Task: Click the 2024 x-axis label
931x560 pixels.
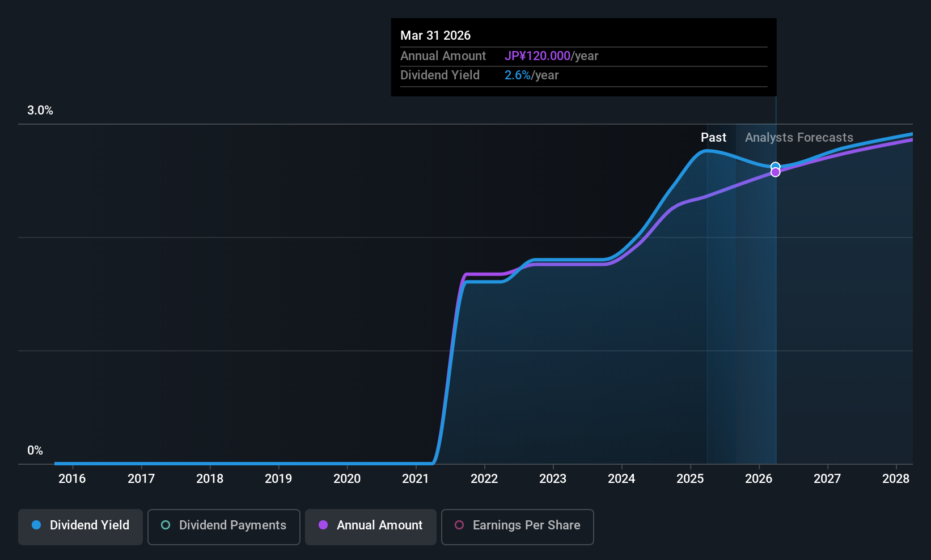Action: pyautogui.click(x=621, y=479)
